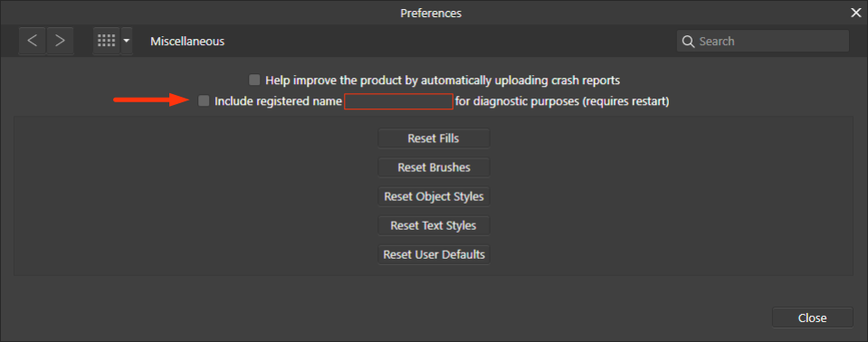Go back to previous preferences page
This screenshot has width=868, height=342.
33,41
